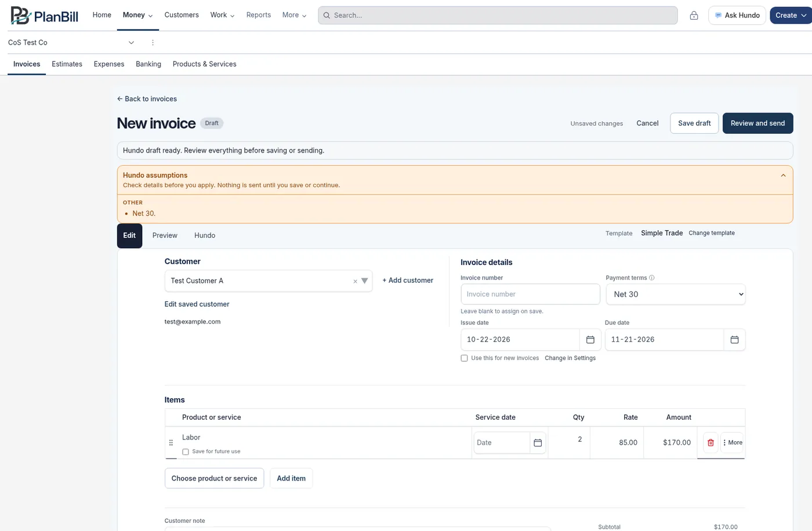The image size is (812, 531).
Task: Open the Labor service date calendar
Action: pyautogui.click(x=538, y=443)
